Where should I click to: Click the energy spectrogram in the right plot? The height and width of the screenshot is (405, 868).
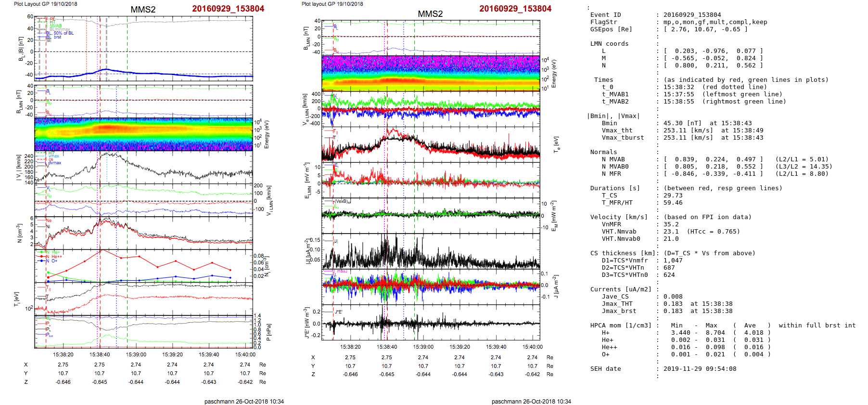point(431,73)
